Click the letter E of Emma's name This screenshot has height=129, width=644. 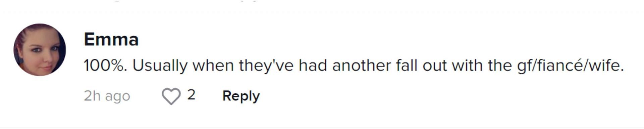(x=89, y=40)
